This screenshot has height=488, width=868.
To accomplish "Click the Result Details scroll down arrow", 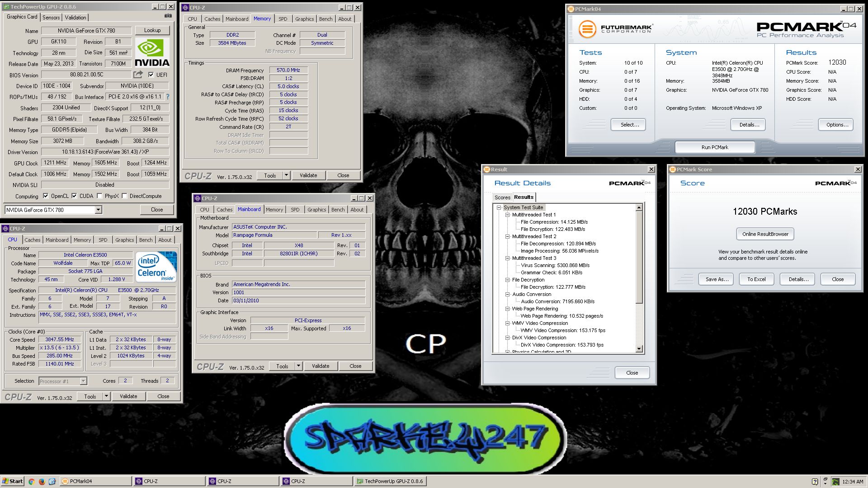I will [639, 349].
